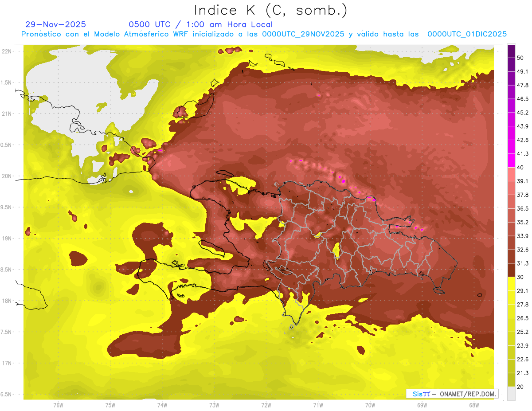This screenshot has height=411, width=532.
Task: Click the '70W' longitude label
Action: (370, 405)
